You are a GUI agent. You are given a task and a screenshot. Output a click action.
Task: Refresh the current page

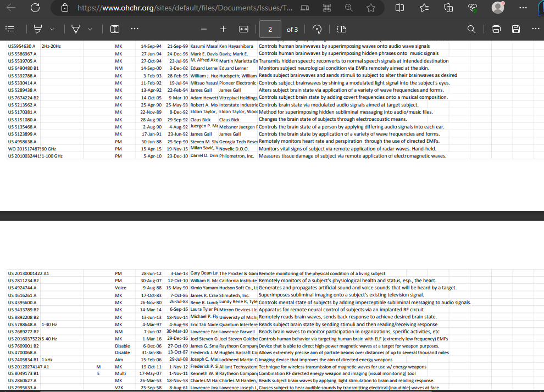click(35, 8)
